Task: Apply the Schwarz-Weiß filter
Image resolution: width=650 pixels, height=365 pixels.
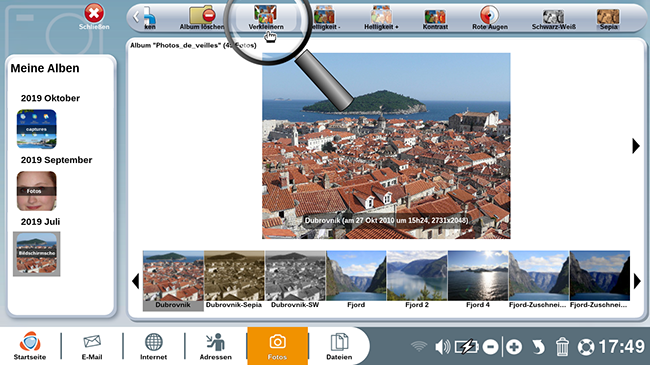Action: click(x=553, y=18)
